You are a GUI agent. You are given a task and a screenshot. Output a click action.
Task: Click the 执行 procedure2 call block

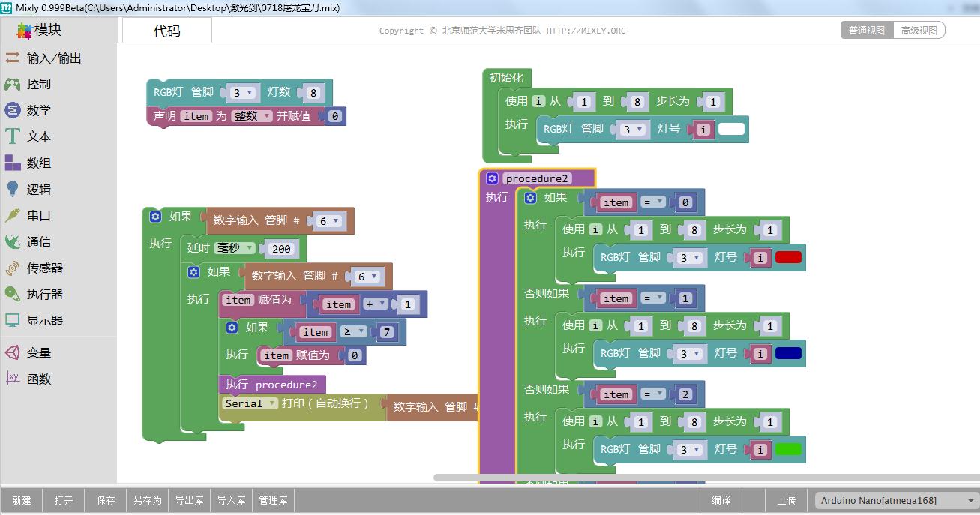[271, 385]
